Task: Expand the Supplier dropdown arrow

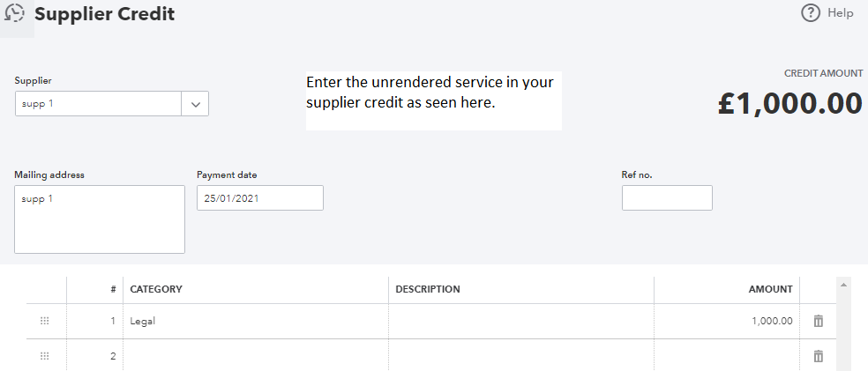Action: click(x=195, y=104)
